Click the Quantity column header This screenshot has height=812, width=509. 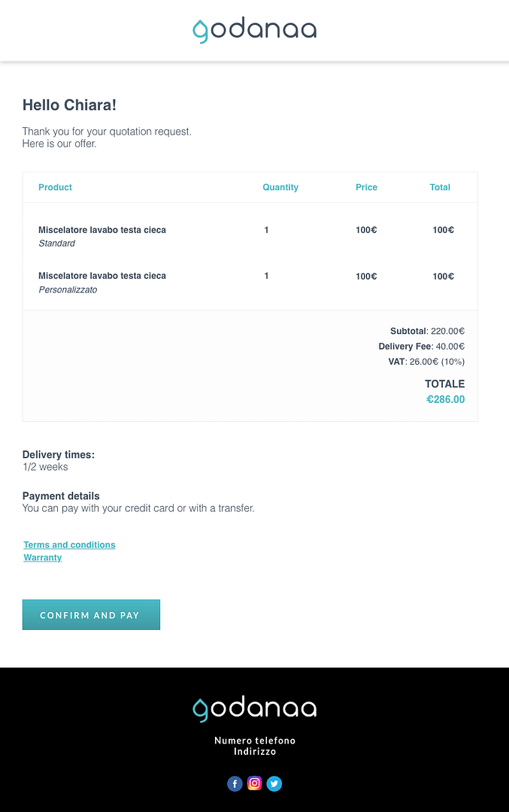click(280, 187)
